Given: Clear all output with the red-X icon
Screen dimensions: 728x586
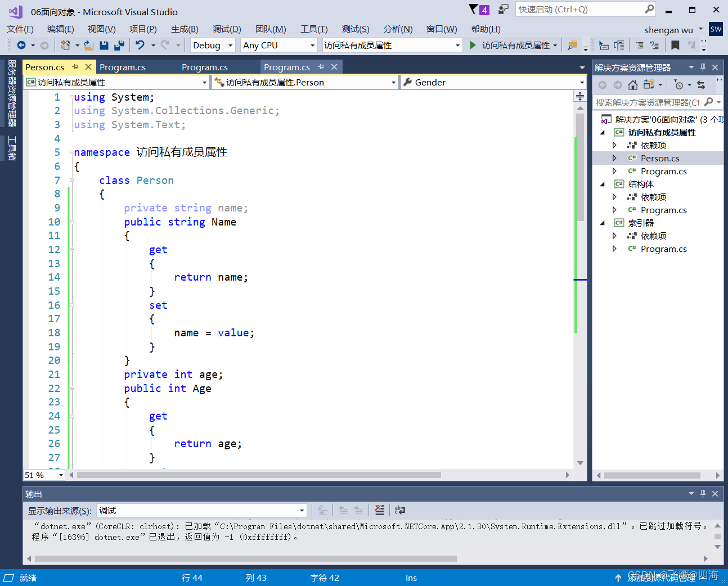Looking at the screenshot, I should point(380,510).
